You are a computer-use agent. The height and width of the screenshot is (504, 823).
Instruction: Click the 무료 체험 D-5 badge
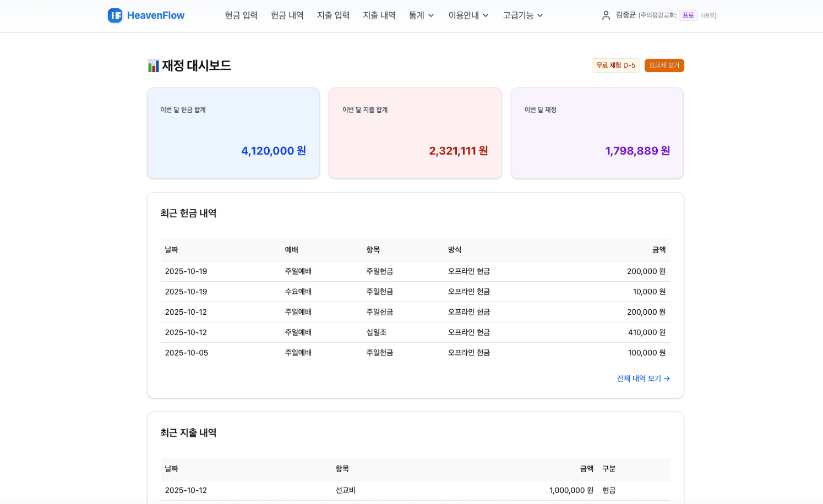coord(615,65)
